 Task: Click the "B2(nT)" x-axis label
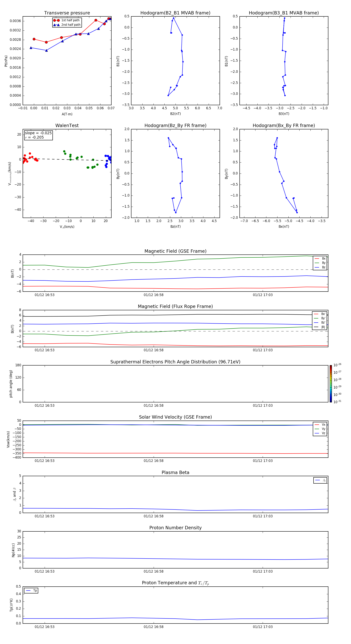pos(175,114)
